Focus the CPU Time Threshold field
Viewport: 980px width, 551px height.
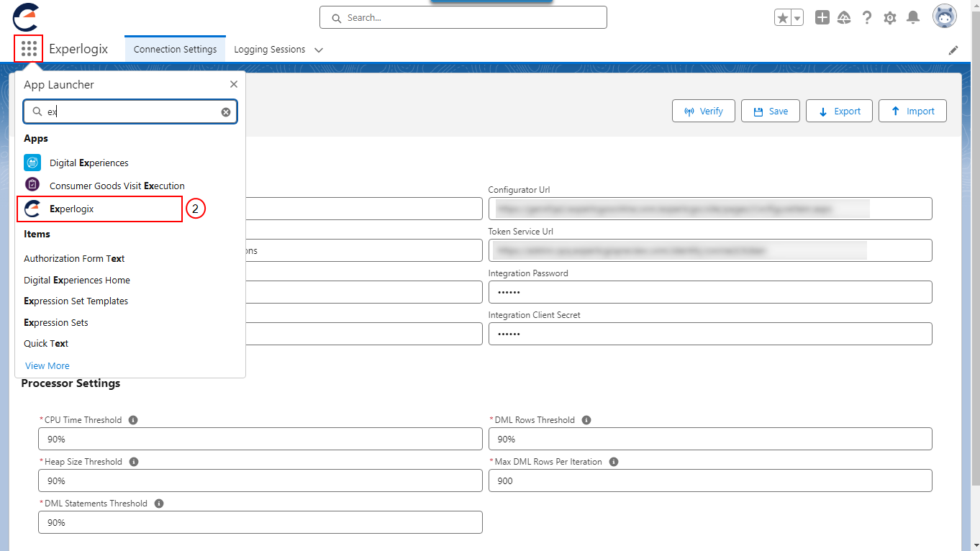[260, 439]
